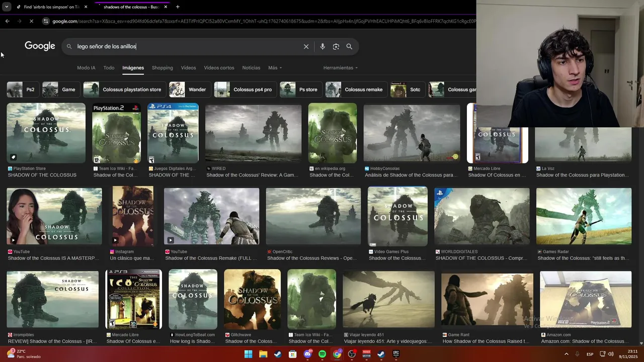This screenshot has width=644, height=362.
Task: Click the Google logo
Action: pos(40,46)
